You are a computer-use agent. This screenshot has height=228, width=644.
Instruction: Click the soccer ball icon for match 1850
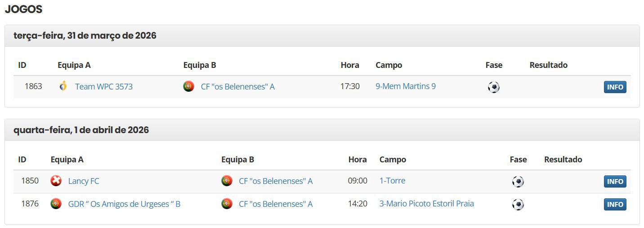(x=518, y=181)
